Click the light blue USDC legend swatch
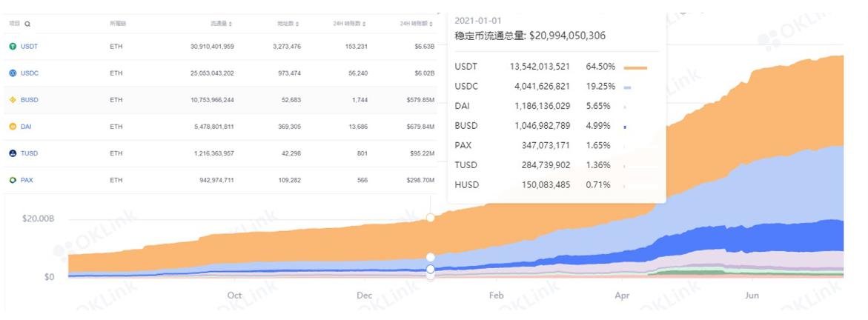868x320 pixels. click(628, 87)
